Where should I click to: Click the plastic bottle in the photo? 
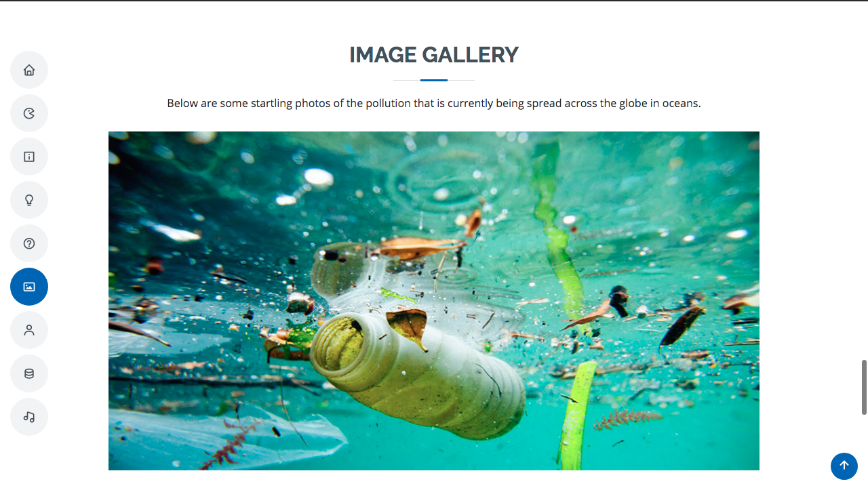click(x=417, y=371)
